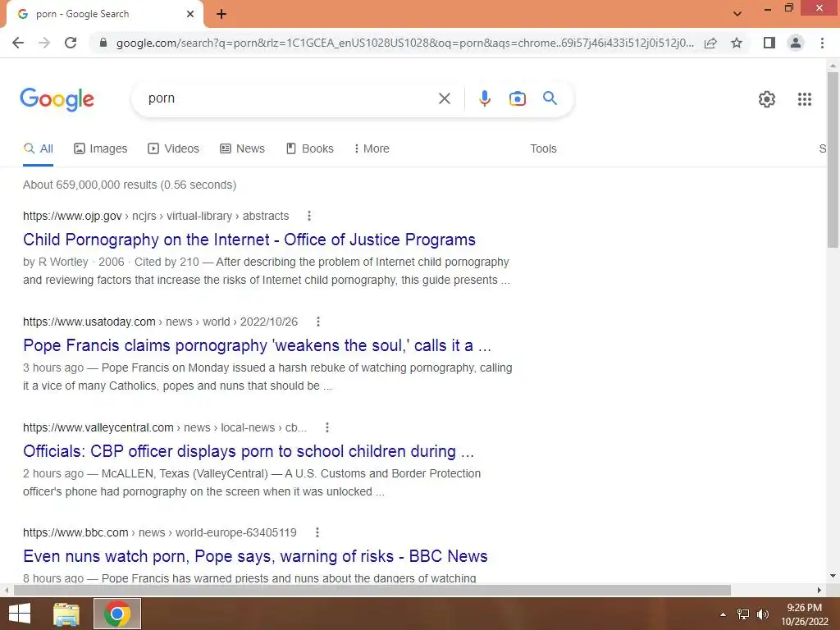840x630 pixels.
Task: Close the Google Search tab
Action: point(190,14)
